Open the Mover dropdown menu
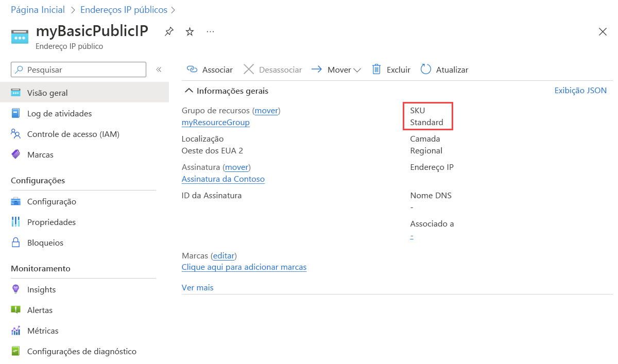 [x=336, y=70]
